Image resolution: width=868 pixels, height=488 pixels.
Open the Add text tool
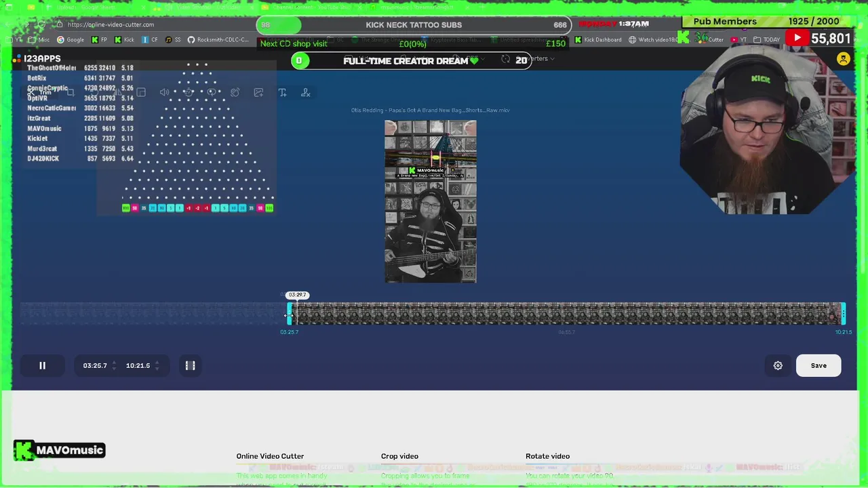(x=282, y=92)
